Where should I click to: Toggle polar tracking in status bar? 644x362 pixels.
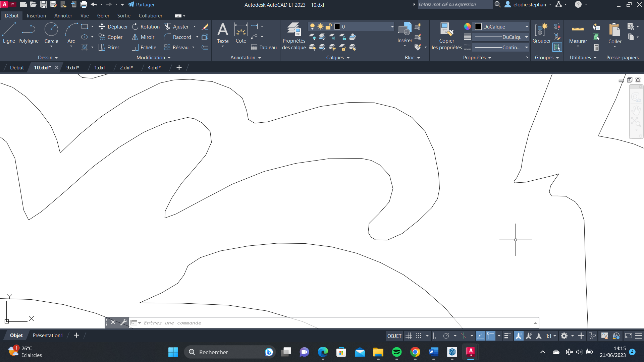point(446,336)
